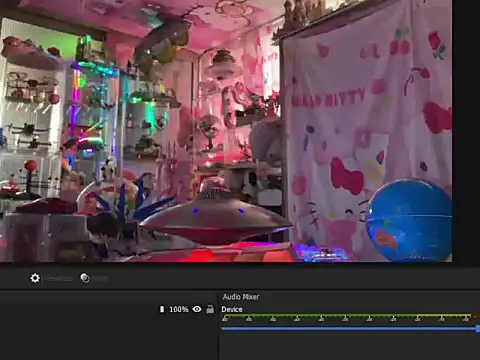Click the Audio Mixer panel title

point(241,297)
